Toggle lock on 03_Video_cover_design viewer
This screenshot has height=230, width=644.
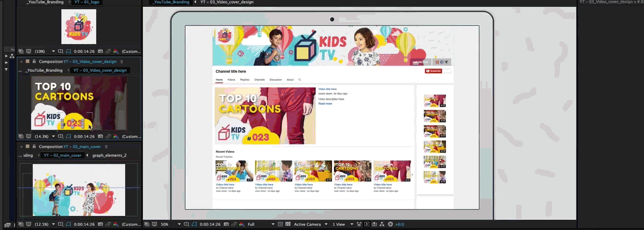point(34,62)
